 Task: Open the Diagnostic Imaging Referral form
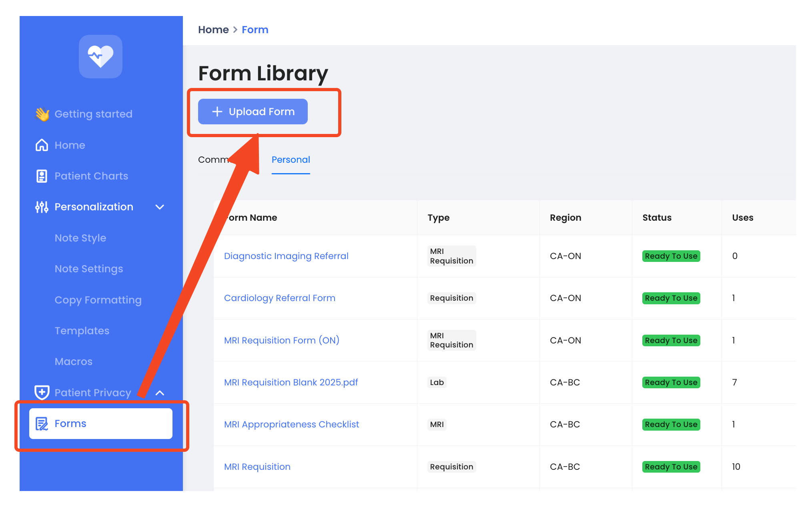point(286,256)
